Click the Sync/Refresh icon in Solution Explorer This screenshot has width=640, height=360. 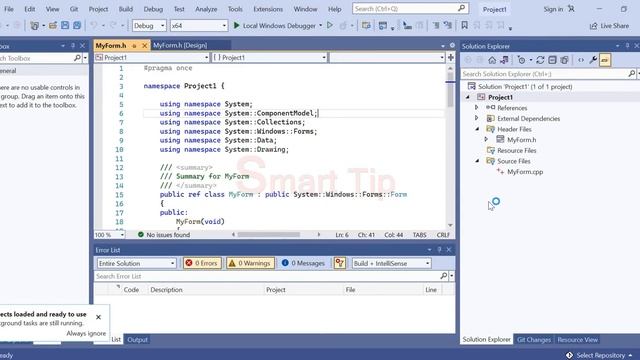(x=540, y=60)
